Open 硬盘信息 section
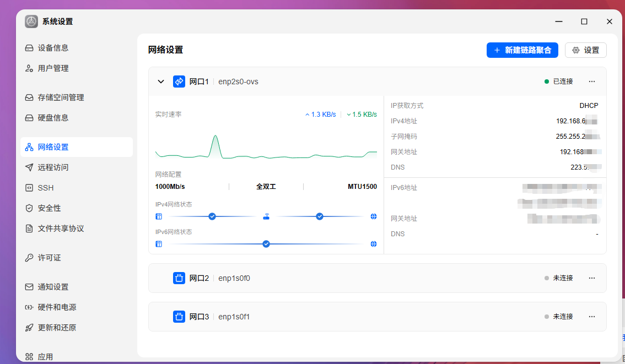The width and height of the screenshot is (625, 364). 77,117
